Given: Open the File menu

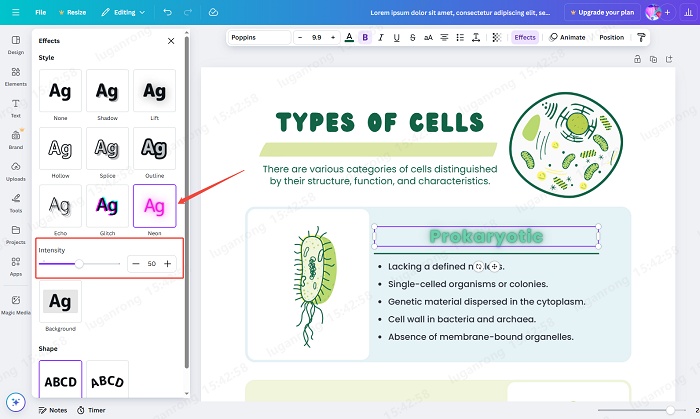Looking at the screenshot, I should click(x=40, y=12).
